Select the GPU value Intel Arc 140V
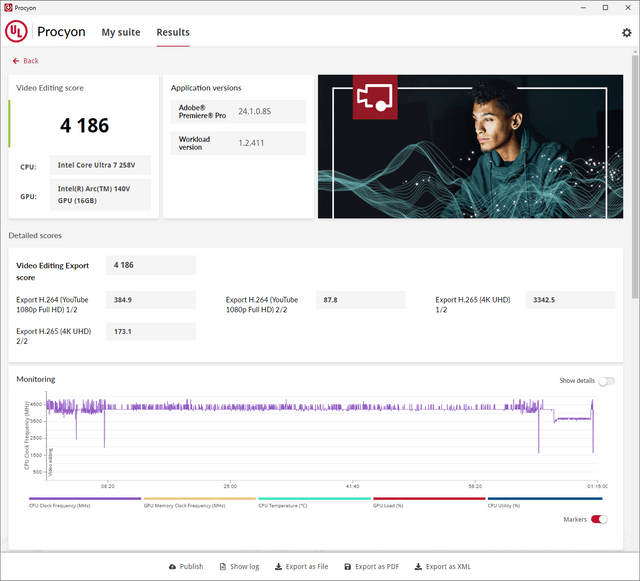 (x=100, y=195)
